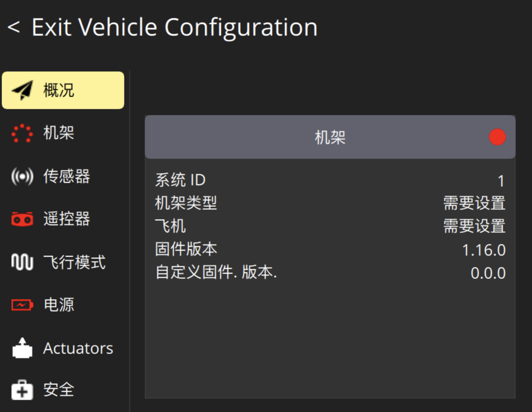Open the 概况 summary tab
The width and height of the screenshot is (532, 412).
tap(59, 90)
